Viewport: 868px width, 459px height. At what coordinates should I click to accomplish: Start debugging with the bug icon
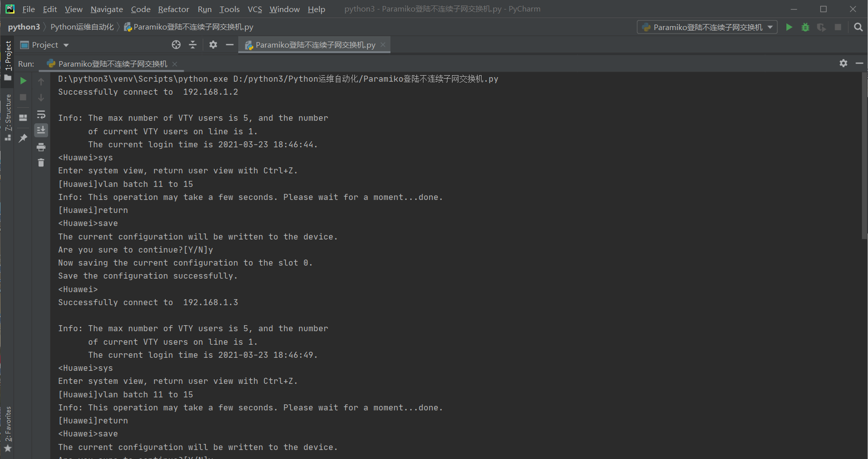point(805,27)
